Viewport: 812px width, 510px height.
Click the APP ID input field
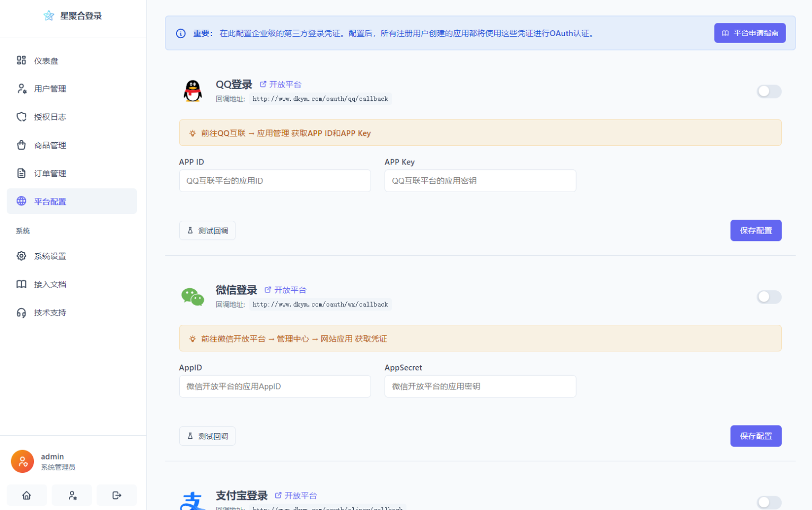click(275, 180)
